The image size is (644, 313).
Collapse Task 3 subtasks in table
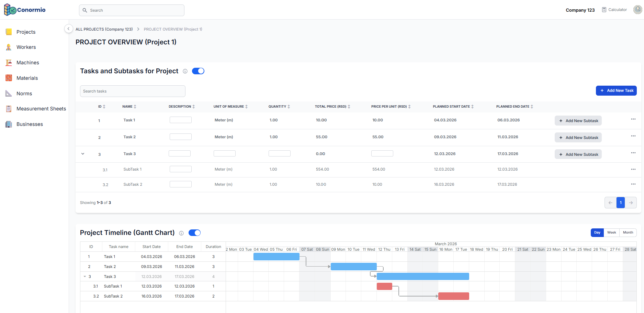click(x=83, y=154)
